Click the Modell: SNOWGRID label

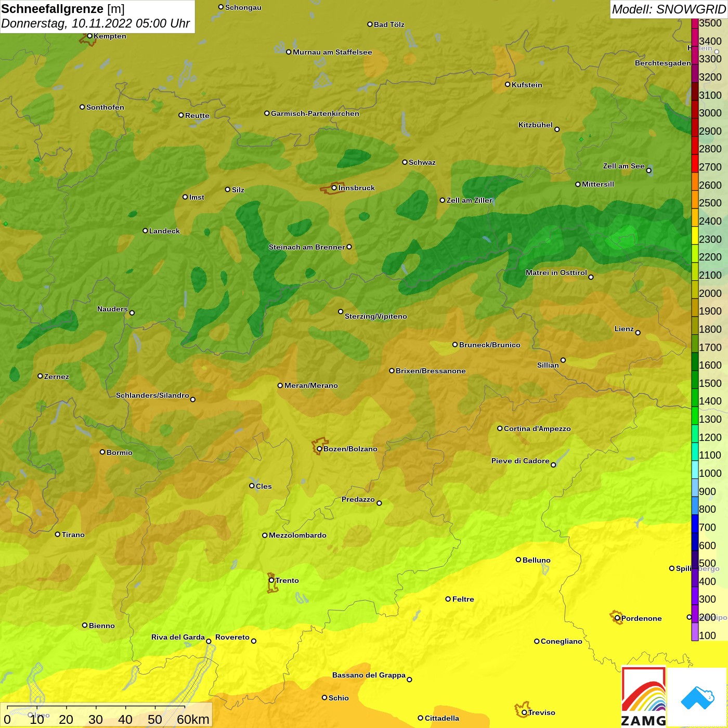click(669, 9)
